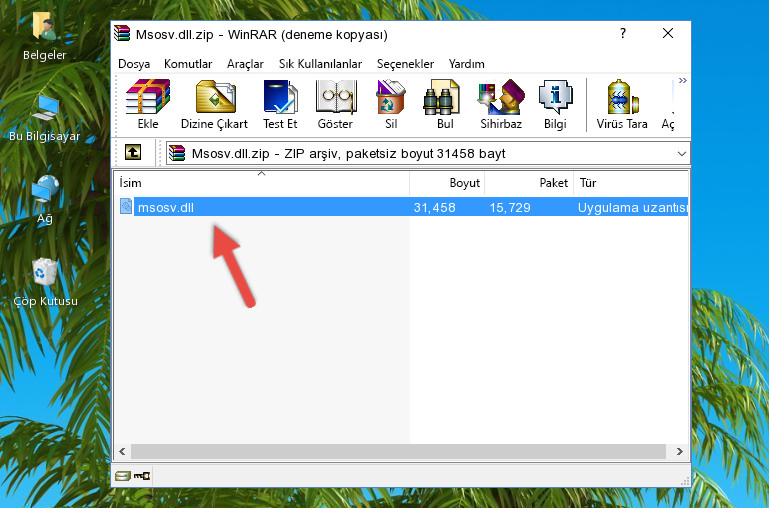Click the key password icon in status bar
Viewport: 769px width, 508px height.
tap(142, 476)
